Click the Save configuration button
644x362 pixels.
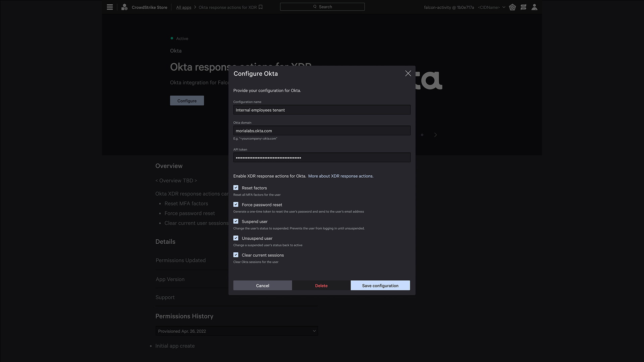point(380,285)
